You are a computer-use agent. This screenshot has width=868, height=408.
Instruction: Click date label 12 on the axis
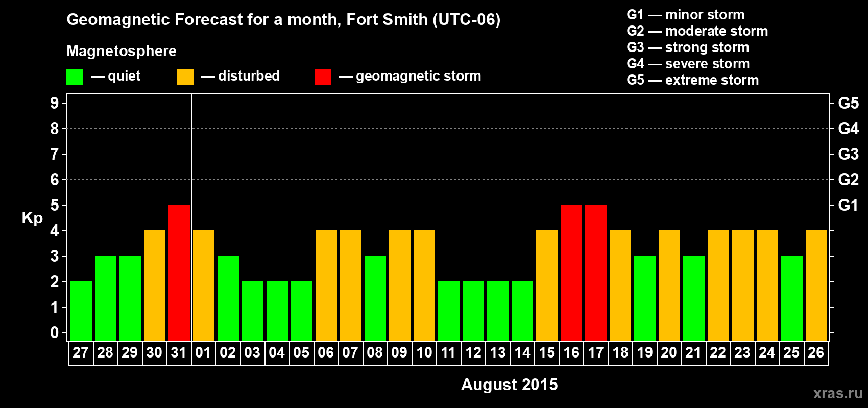(473, 353)
